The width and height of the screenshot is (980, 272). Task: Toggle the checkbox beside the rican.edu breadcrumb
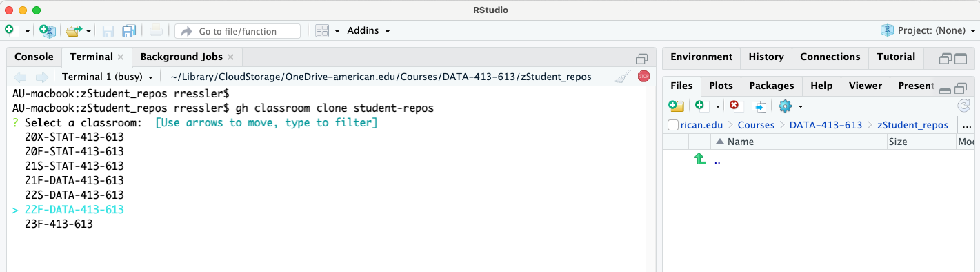click(673, 125)
